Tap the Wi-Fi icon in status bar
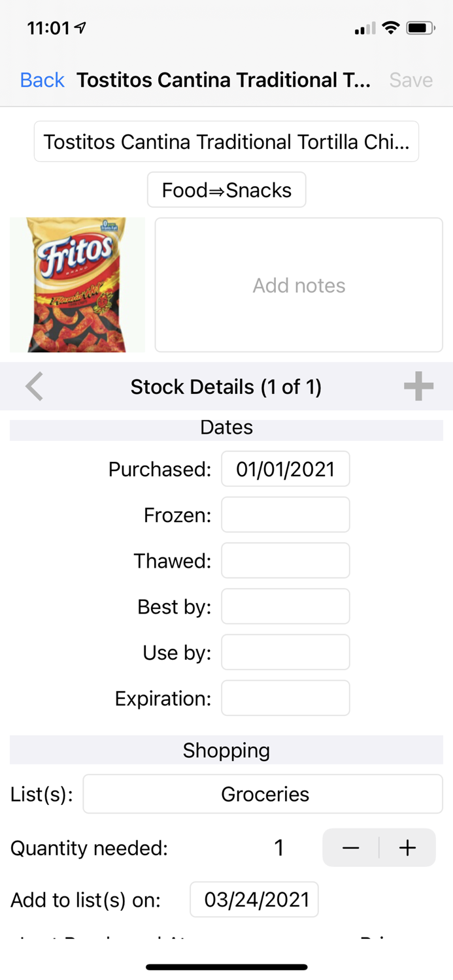Image resolution: width=453 pixels, height=980 pixels. [392, 27]
